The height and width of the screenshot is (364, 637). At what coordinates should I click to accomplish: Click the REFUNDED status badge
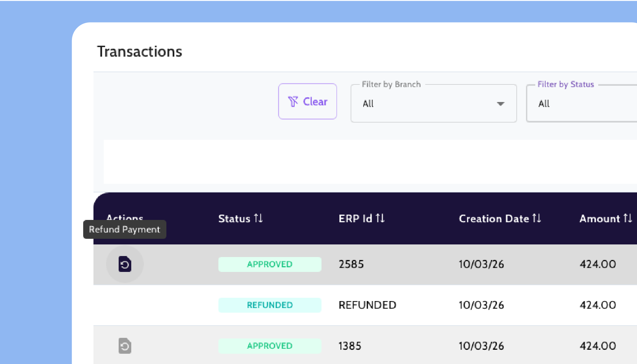coord(269,305)
